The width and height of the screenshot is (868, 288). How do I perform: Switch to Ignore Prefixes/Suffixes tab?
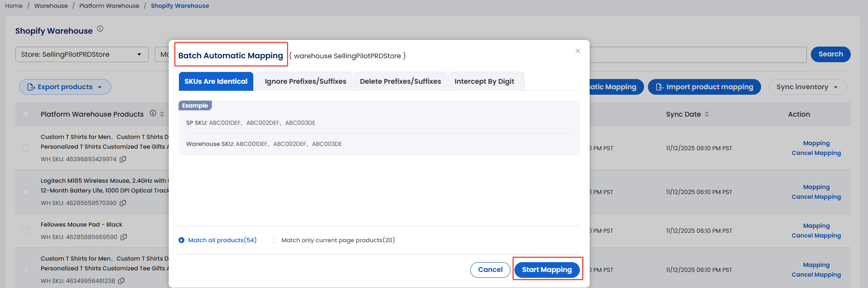point(305,81)
